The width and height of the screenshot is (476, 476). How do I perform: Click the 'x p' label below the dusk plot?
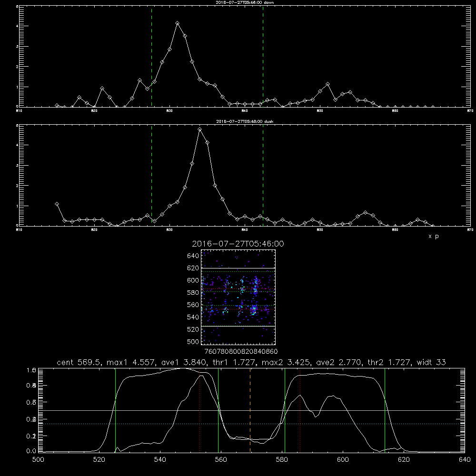434,236
